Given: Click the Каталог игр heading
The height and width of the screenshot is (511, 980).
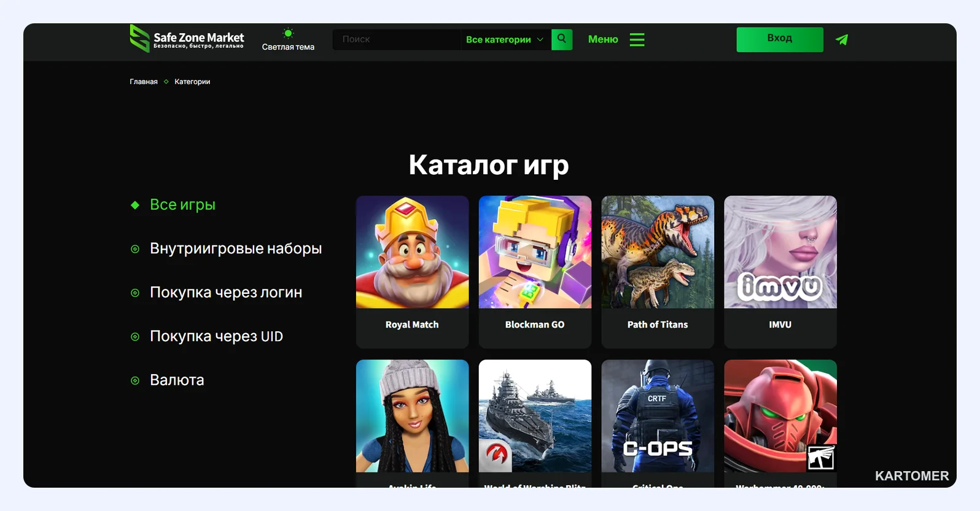Looking at the screenshot, I should pyautogui.click(x=489, y=164).
